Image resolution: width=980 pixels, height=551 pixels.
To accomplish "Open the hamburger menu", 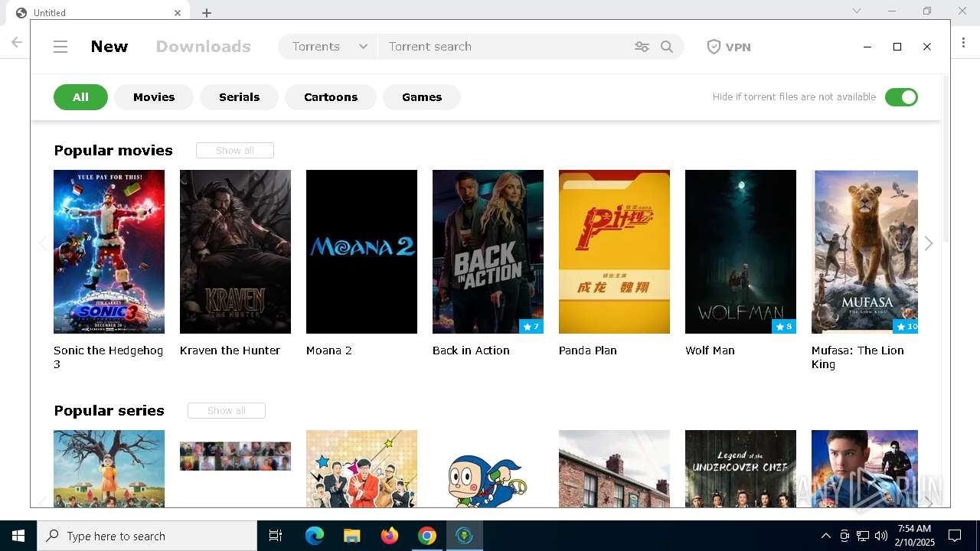I will [60, 47].
